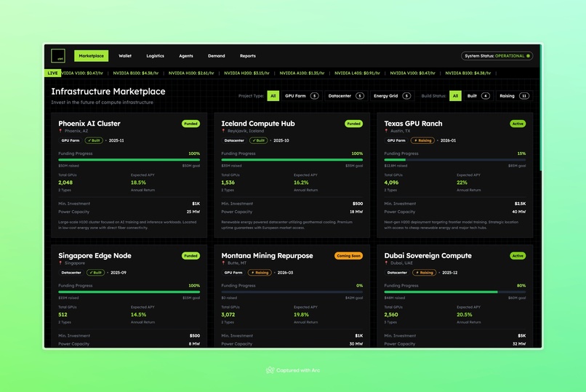Click the Raising tag on Montana Mining Repurpose
Image resolution: width=586 pixels, height=392 pixels.
coord(260,273)
